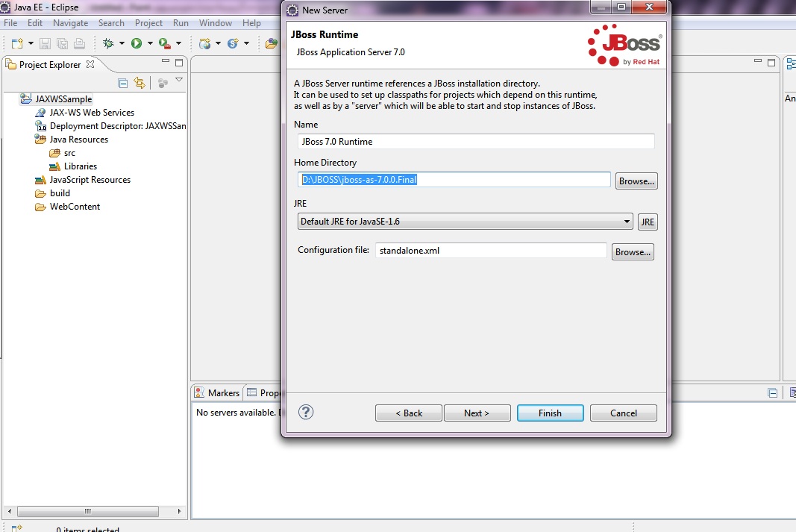Screen dimensions: 796x532
Task: Switch to the Markers tab
Action: point(217,392)
